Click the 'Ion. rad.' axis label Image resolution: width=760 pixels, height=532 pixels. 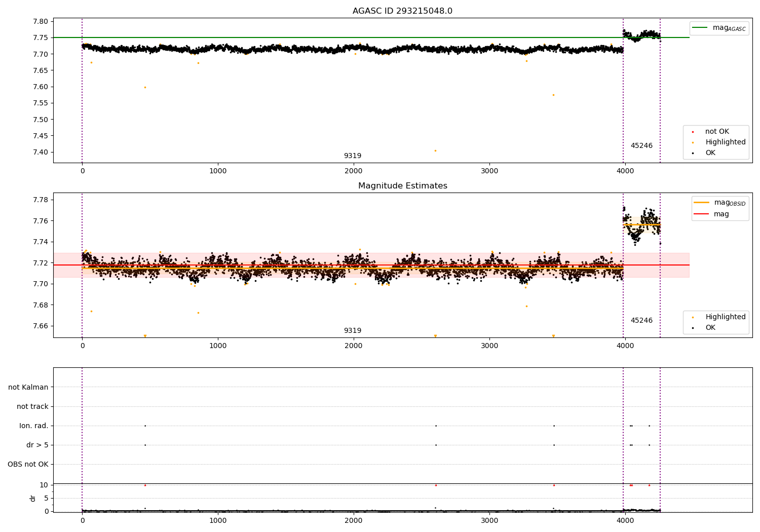[34, 426]
